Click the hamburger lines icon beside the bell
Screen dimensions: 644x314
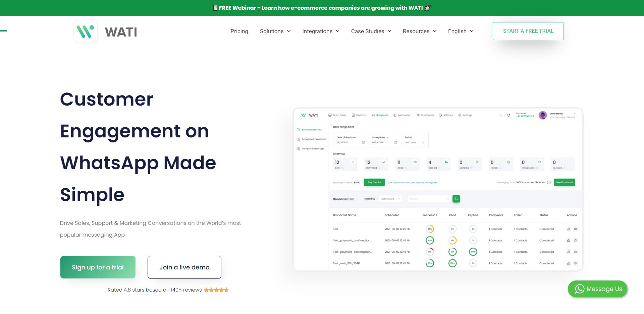pyautogui.click(x=500, y=115)
